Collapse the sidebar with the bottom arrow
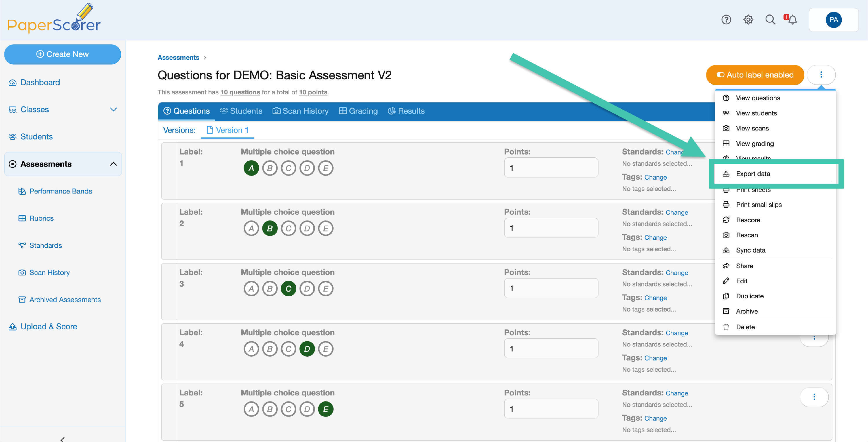The width and height of the screenshot is (868, 442). (62, 439)
